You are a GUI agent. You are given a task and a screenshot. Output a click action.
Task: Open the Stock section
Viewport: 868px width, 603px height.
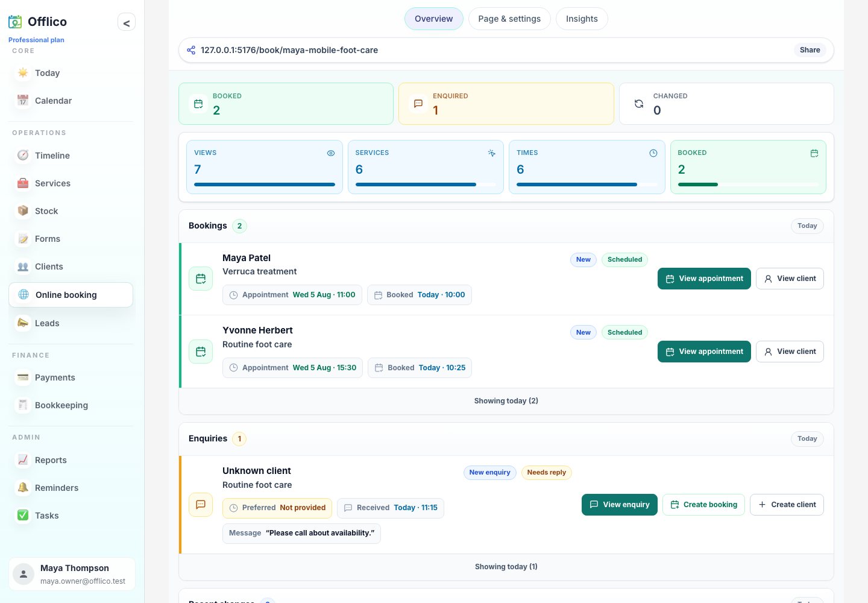71,211
